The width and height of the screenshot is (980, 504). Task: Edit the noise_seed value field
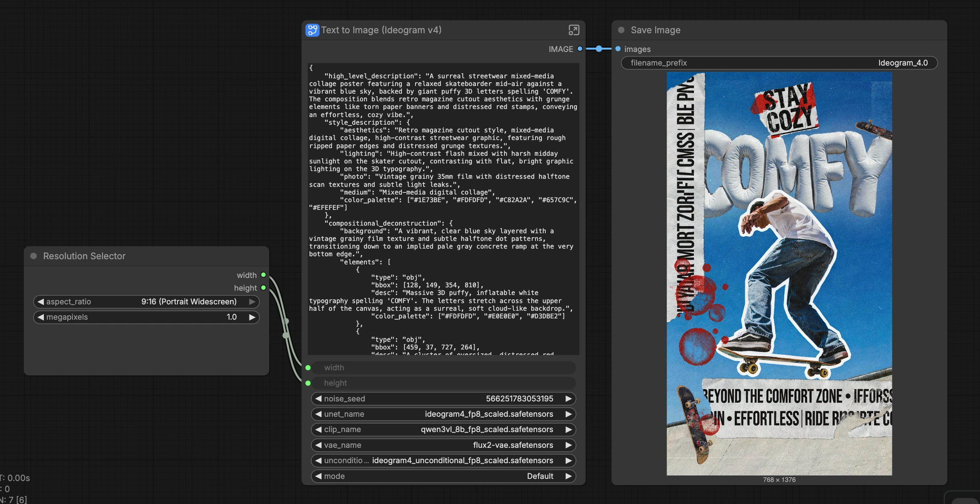point(444,398)
